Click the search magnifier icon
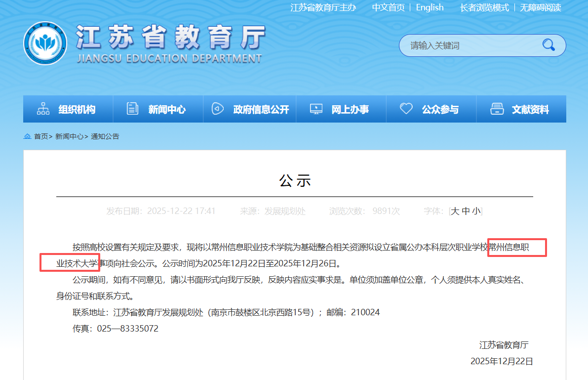588x380 pixels. [x=549, y=45]
